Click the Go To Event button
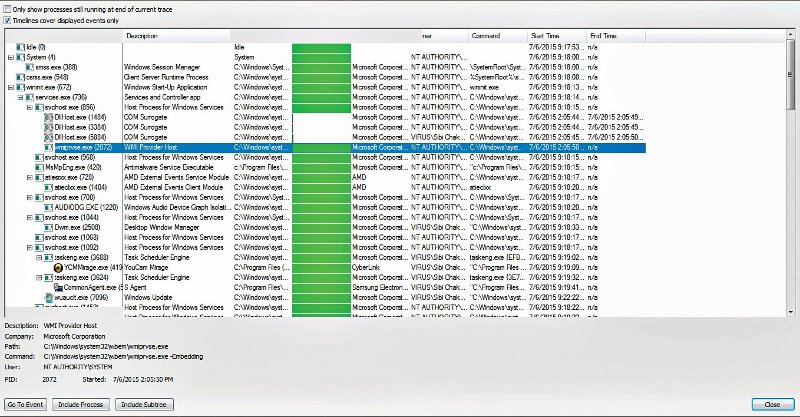 26,404
